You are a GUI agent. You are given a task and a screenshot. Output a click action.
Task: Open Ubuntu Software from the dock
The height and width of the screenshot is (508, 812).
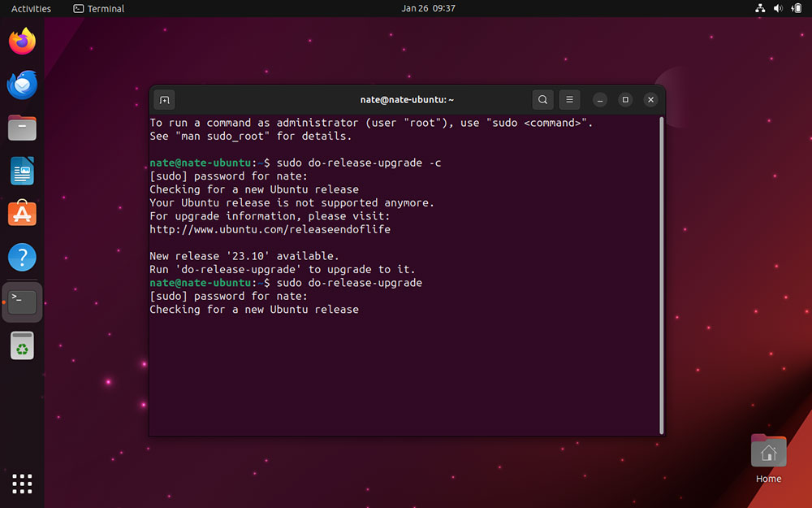point(22,214)
